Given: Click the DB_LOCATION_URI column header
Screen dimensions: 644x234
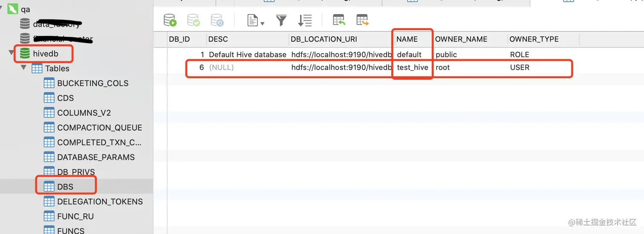Looking at the screenshot, I should [x=324, y=39].
